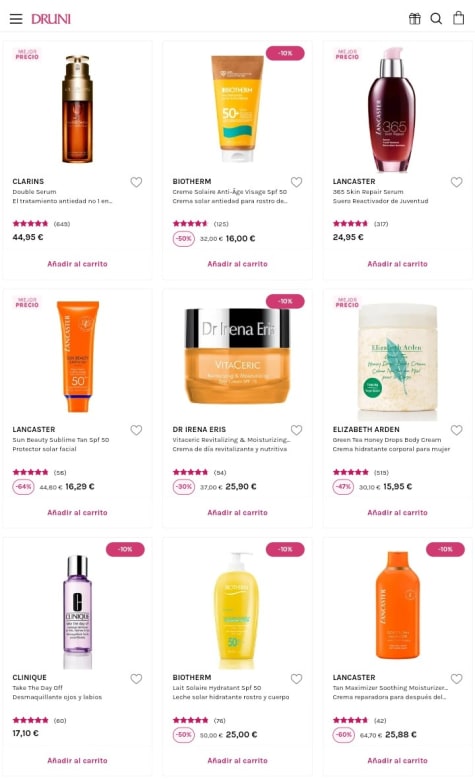The image size is (475, 779).
Task: Add Lancaster Sun Beauty Sublime Tan to cart
Action: coord(78,512)
